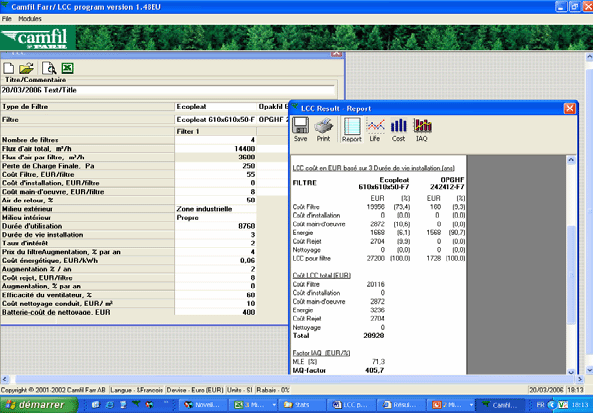Screen dimensions: 593x415
Task: Click the report's vertical scrollbar thumb
Action: 571,274
